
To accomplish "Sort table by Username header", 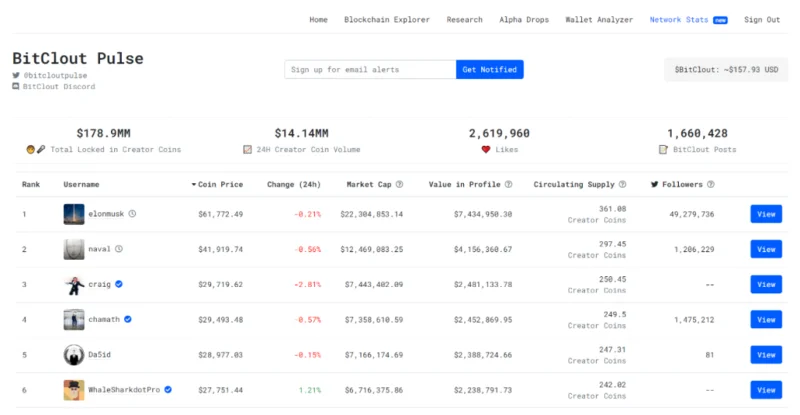I will point(81,184).
